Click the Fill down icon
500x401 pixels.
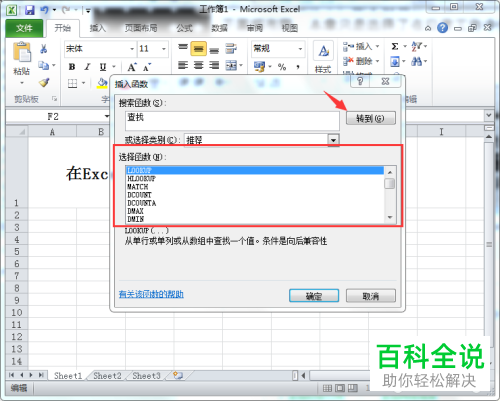tap(395, 62)
